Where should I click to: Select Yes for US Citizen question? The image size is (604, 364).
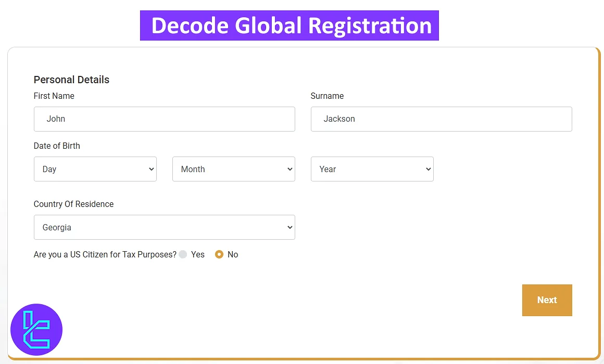(183, 254)
